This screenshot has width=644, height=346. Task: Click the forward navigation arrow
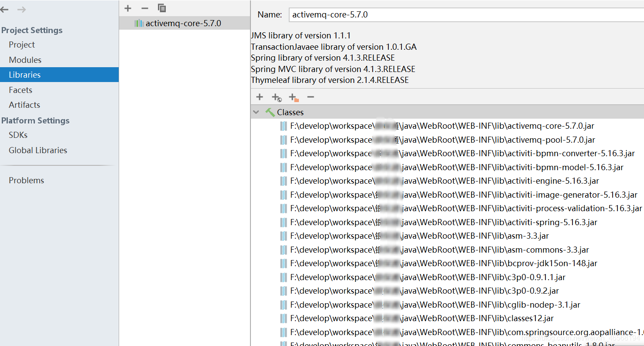tap(21, 10)
